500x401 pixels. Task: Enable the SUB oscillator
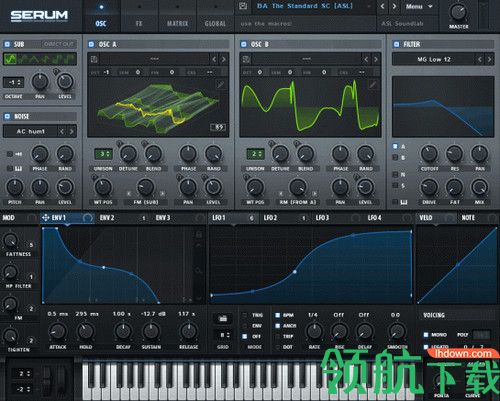(7, 44)
